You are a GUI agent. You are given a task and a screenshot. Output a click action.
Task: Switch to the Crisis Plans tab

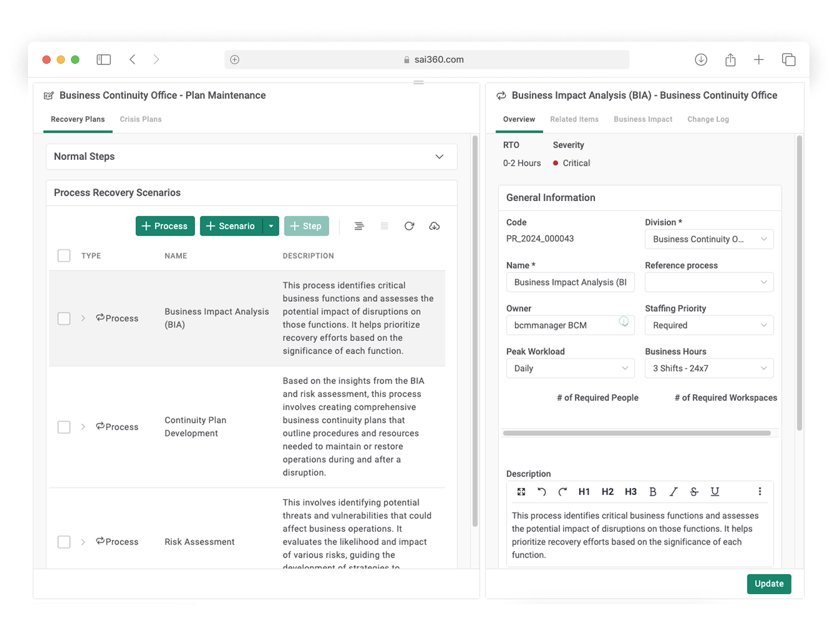point(141,119)
